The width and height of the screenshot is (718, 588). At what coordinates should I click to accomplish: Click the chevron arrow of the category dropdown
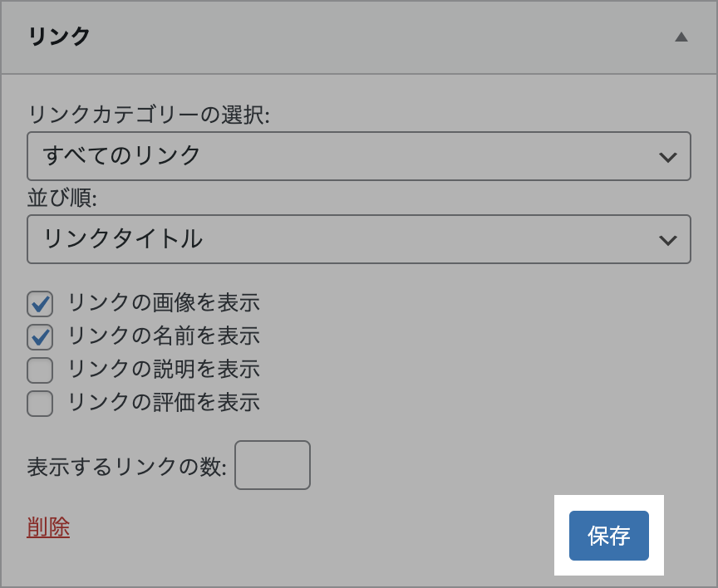[x=666, y=157]
